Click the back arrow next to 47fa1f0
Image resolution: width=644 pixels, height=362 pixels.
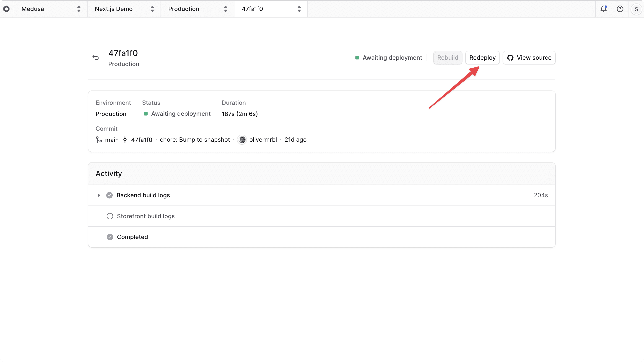[96, 57]
